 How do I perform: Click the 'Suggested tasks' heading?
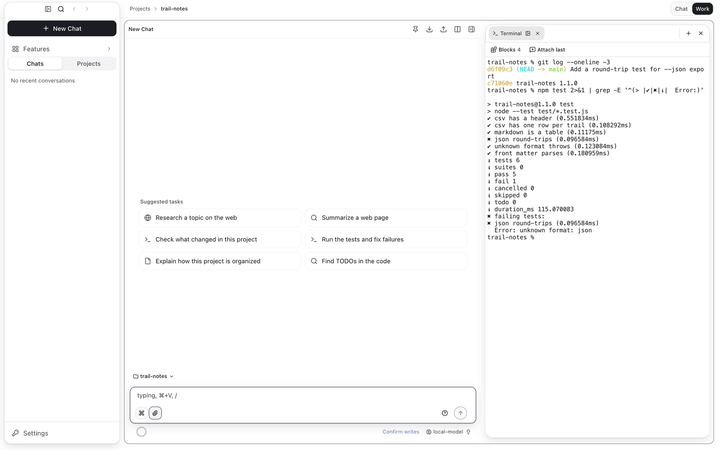click(x=162, y=202)
